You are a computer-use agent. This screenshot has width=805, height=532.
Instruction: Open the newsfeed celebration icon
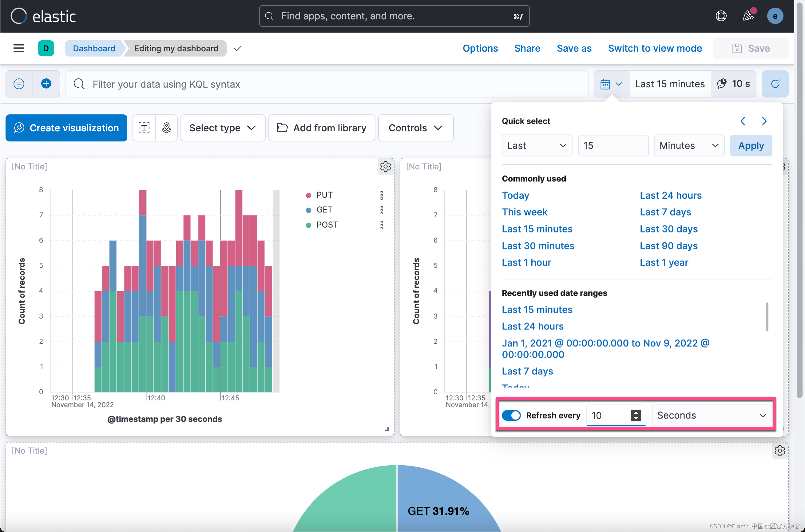tap(748, 16)
